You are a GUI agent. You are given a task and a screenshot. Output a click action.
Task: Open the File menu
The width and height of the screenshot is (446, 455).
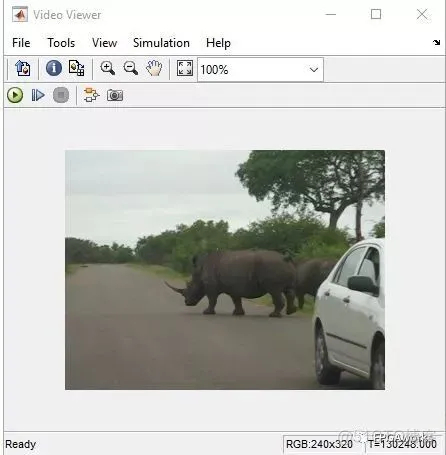(x=21, y=43)
